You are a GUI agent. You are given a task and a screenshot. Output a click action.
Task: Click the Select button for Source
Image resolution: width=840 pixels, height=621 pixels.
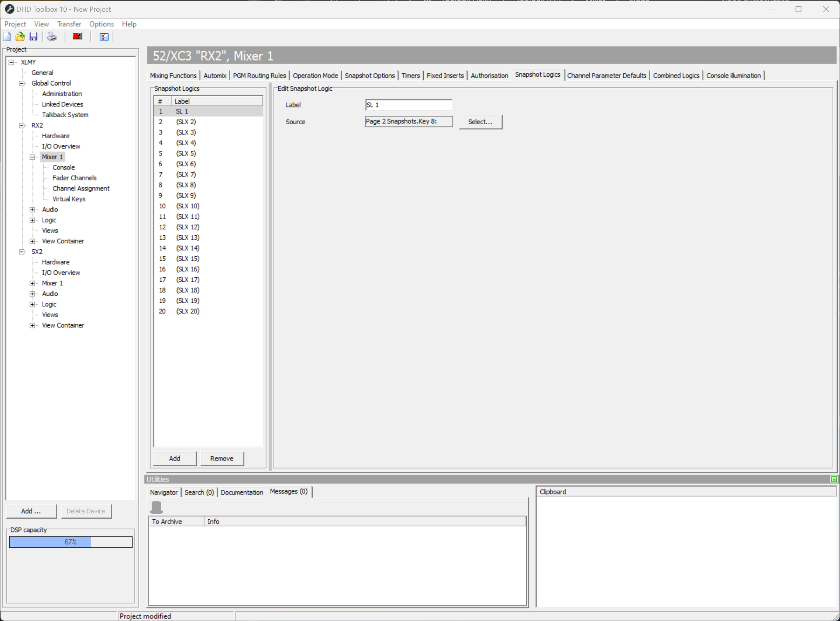pos(480,122)
